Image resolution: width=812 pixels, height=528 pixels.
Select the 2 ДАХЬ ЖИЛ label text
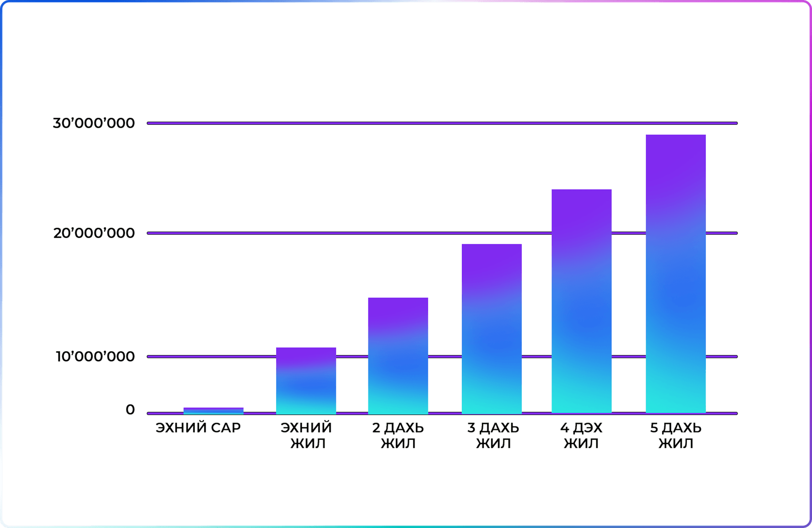(398, 435)
